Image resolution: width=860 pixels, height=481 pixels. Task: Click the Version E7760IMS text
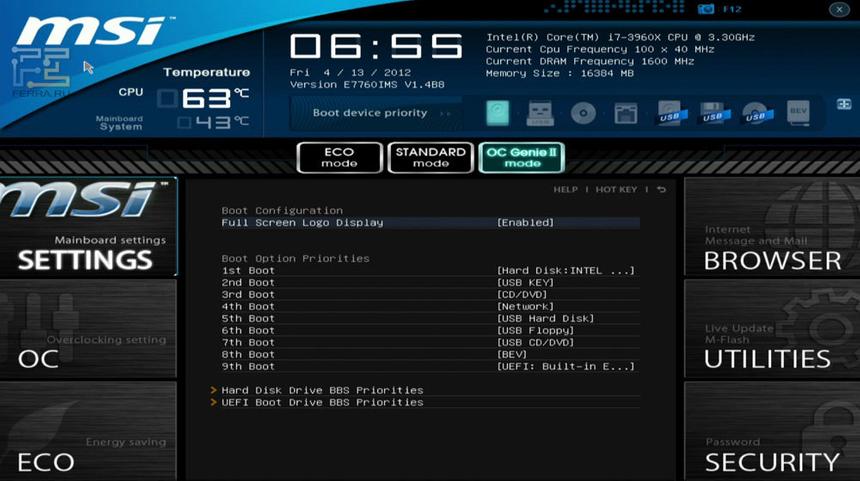coord(367,84)
